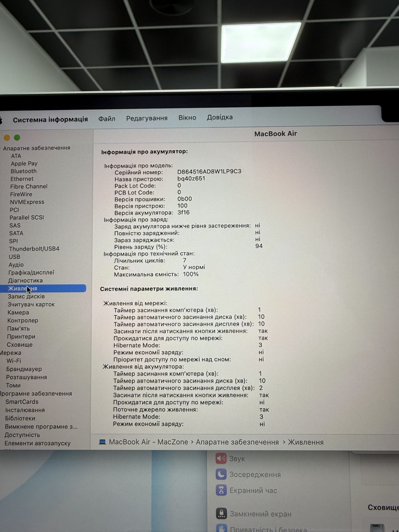Image resolution: width=399 pixels, height=532 pixels.
Task: Click Апаратне забезпечення in the path bar
Action: click(237, 442)
